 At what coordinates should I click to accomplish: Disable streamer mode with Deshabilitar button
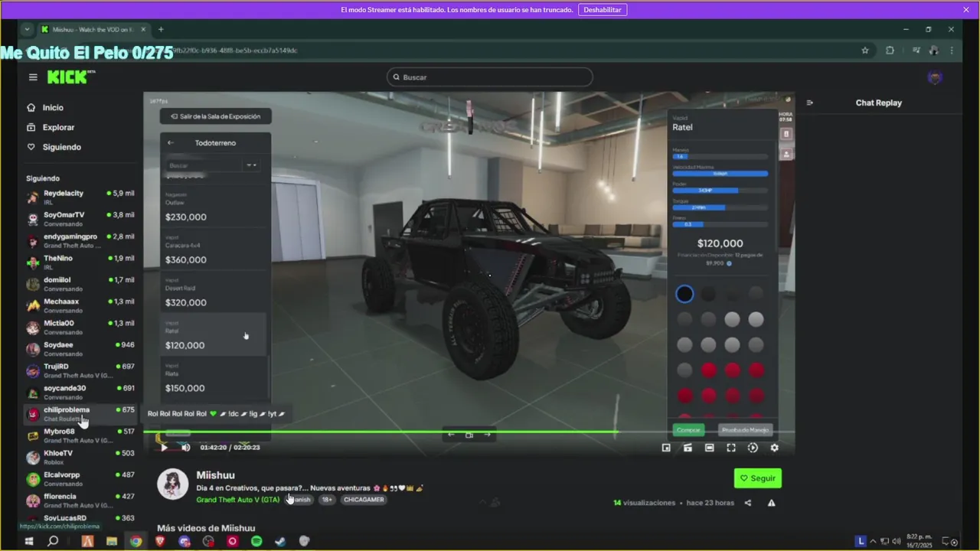pyautogui.click(x=603, y=10)
